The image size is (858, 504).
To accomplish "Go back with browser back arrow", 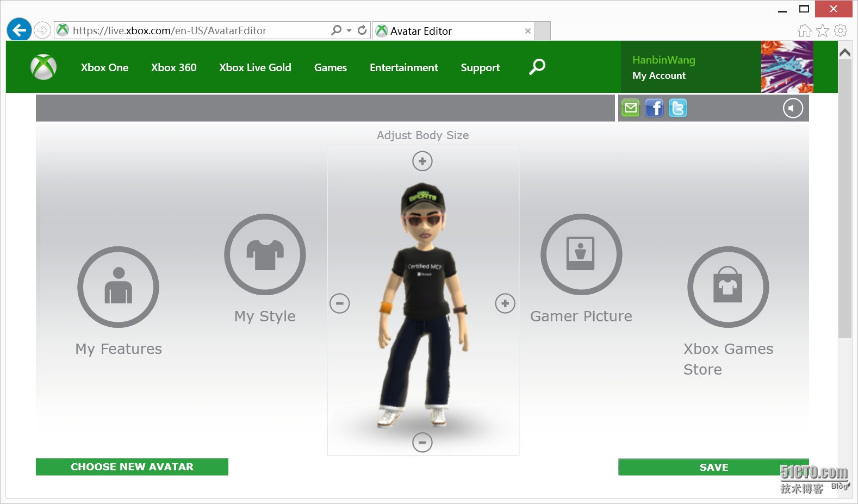I will (19, 30).
